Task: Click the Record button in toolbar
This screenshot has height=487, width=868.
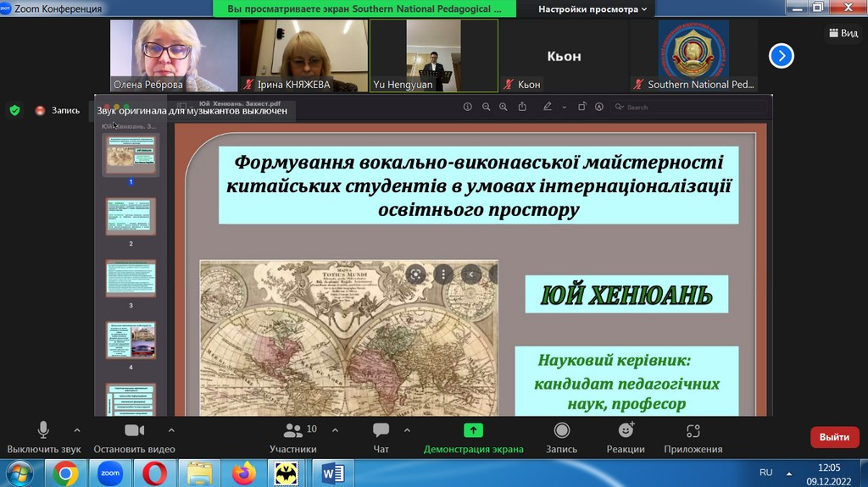Action: 561,437
